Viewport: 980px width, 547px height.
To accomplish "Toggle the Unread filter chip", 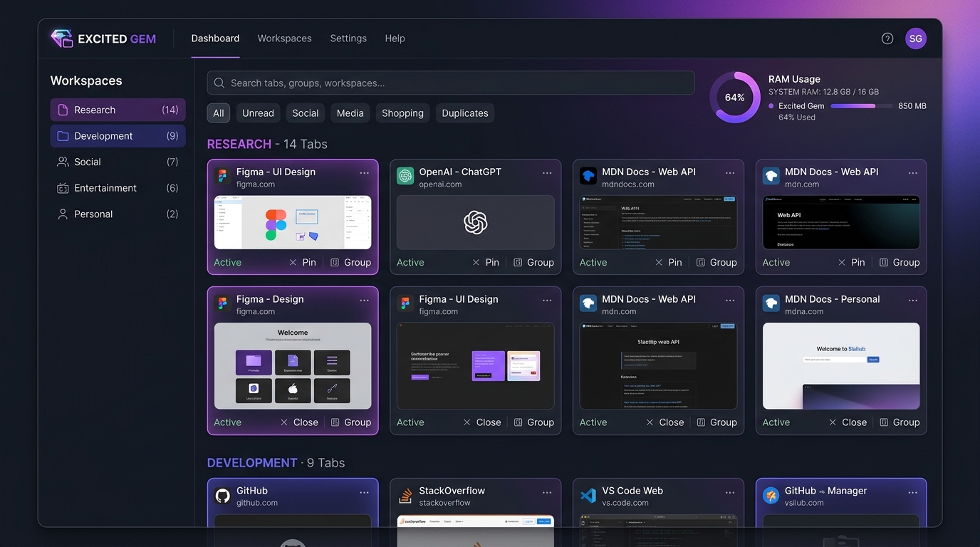I will (258, 113).
